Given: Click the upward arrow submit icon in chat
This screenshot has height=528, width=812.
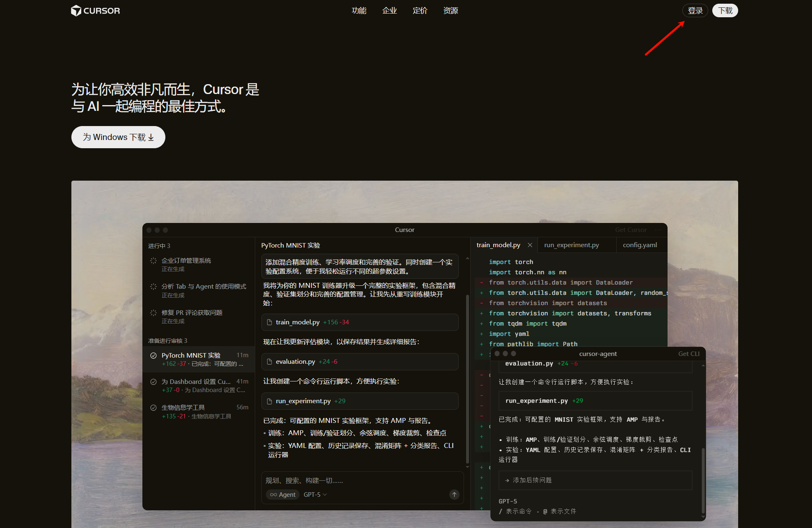Looking at the screenshot, I should click(x=454, y=495).
